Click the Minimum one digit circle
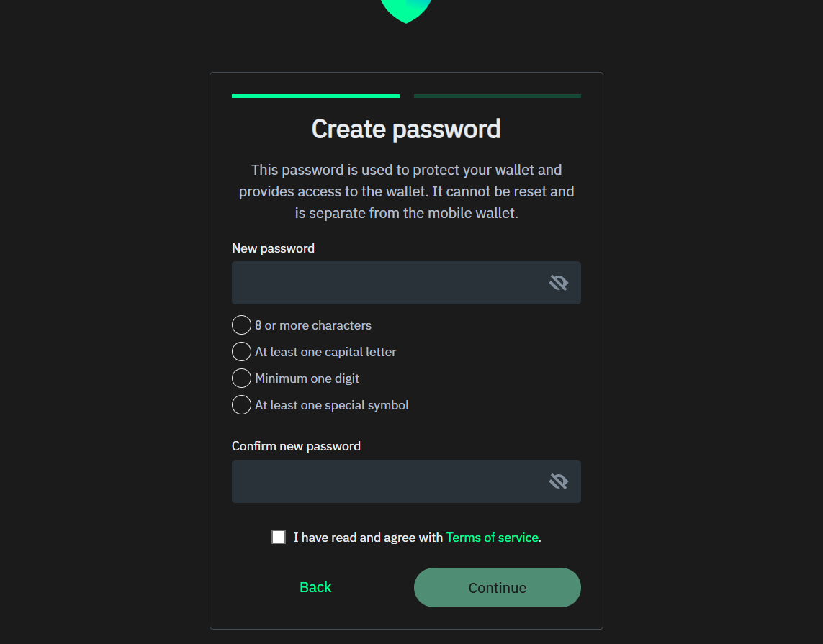This screenshot has height=644, width=823. click(242, 378)
